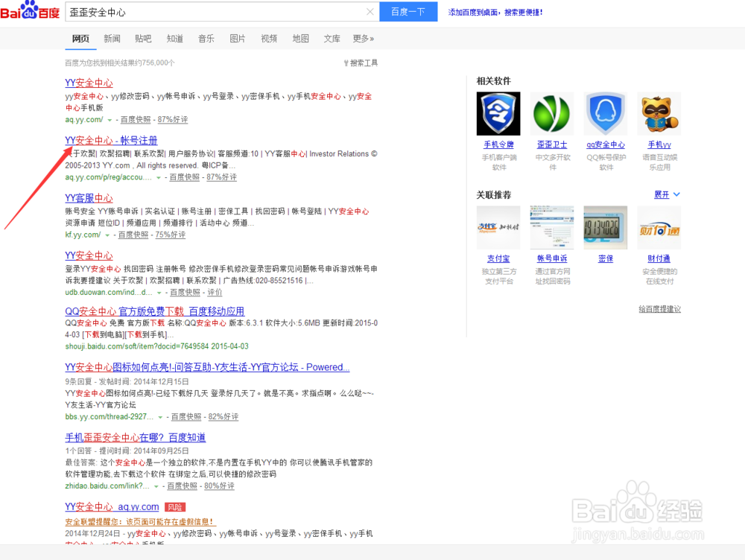
Task: Switch to the 地图 tab
Action: coord(300,39)
